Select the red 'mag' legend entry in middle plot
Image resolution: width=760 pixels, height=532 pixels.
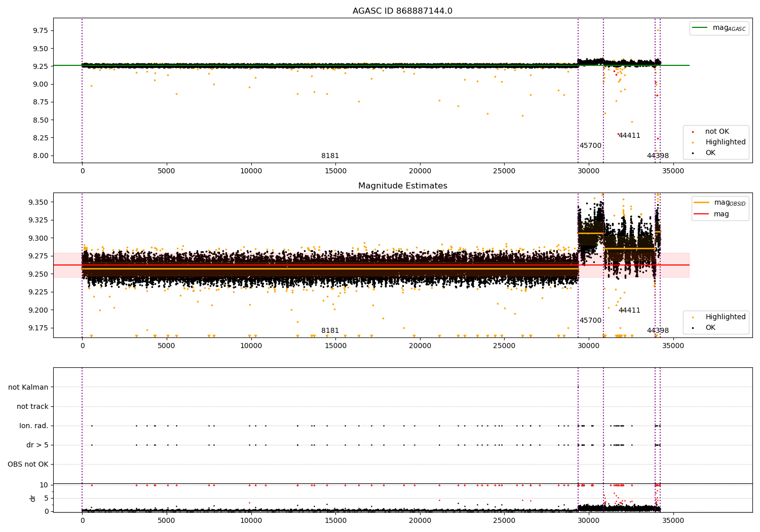click(711, 214)
